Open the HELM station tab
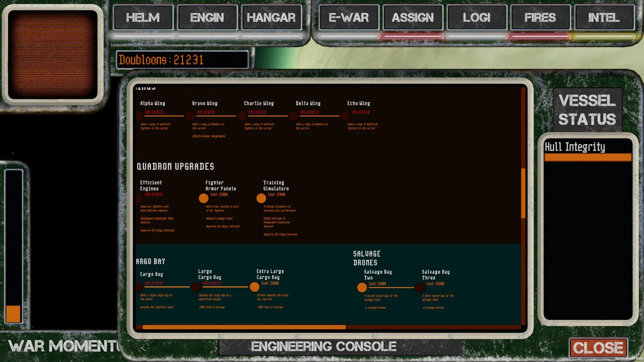 (143, 17)
